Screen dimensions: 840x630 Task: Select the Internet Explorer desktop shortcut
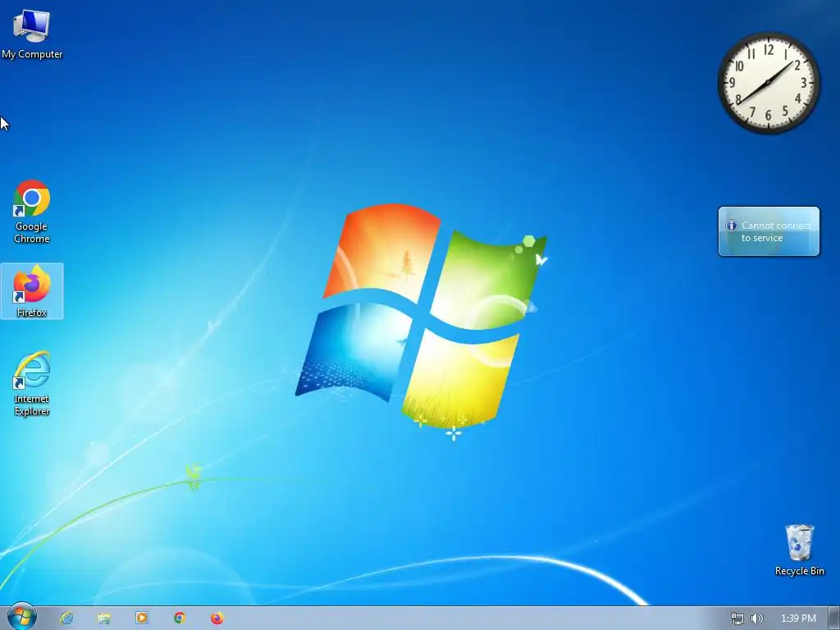tap(32, 383)
